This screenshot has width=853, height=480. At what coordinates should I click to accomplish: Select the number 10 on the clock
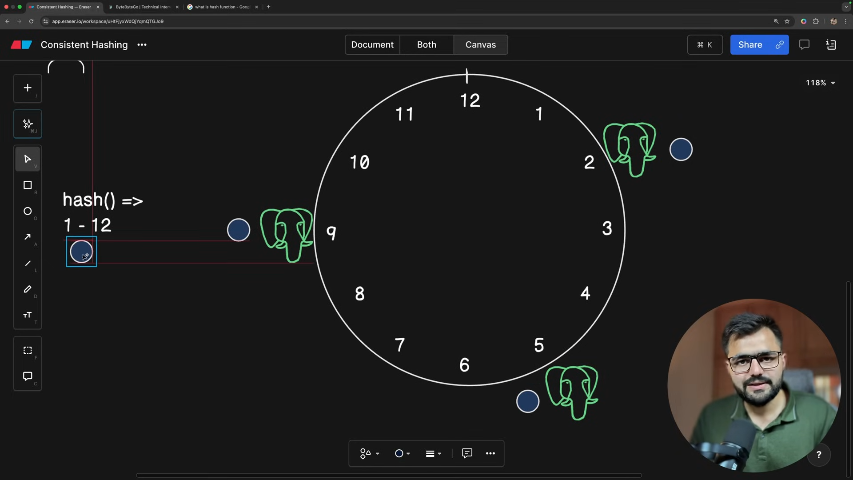(x=360, y=162)
